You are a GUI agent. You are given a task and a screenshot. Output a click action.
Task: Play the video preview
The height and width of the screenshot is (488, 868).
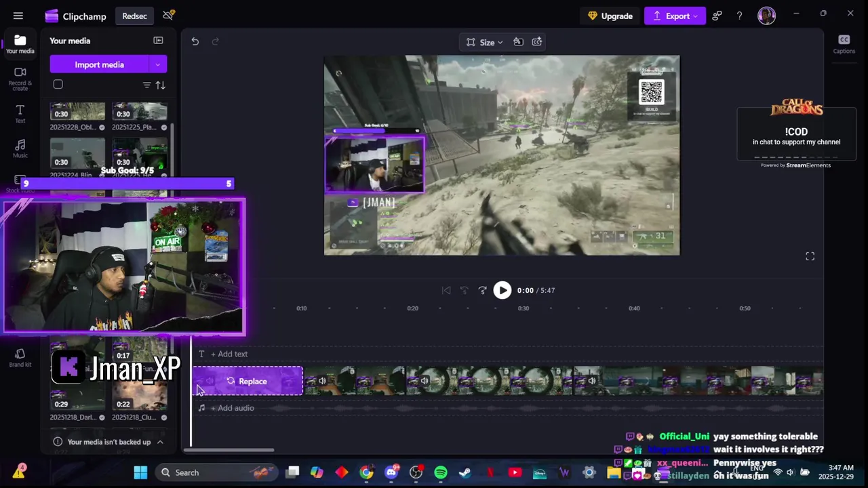coord(502,290)
